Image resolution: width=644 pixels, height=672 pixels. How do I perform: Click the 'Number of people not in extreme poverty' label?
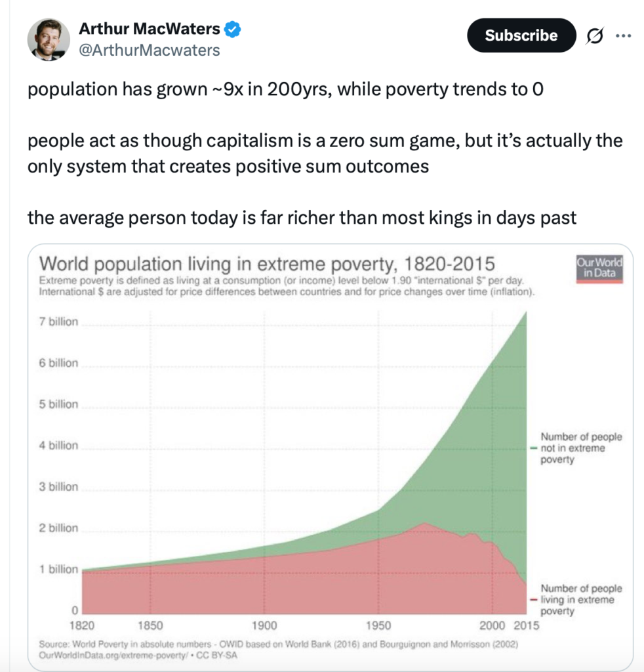[581, 448]
